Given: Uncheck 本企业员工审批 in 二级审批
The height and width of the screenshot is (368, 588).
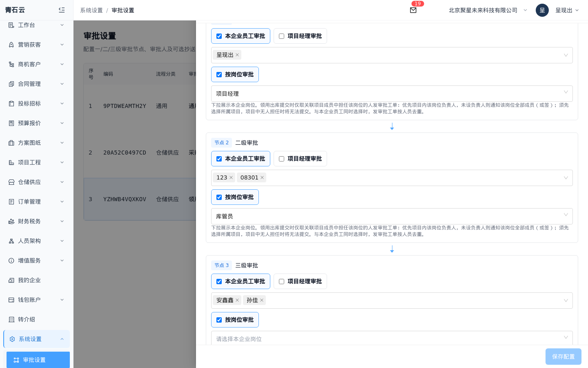Looking at the screenshot, I should coord(219,159).
